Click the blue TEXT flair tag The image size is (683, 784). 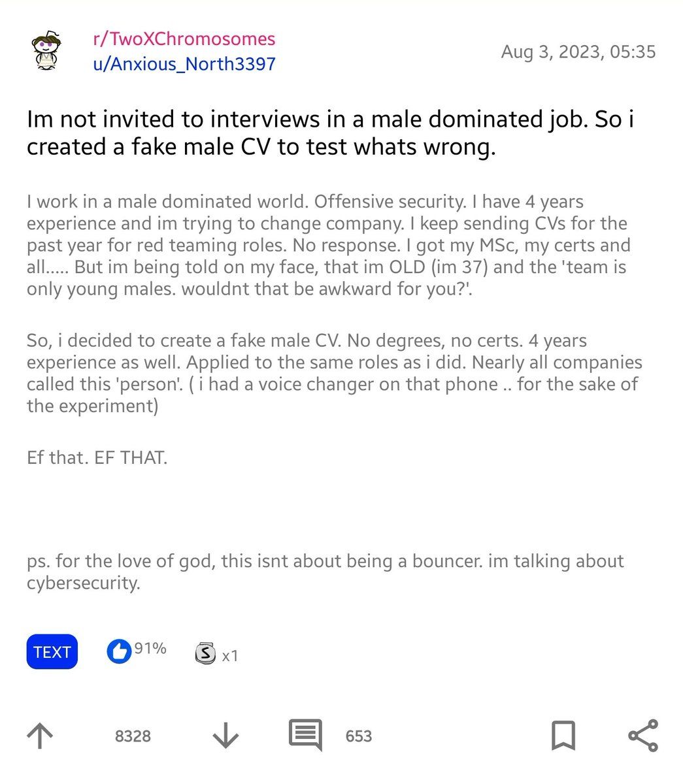click(52, 652)
